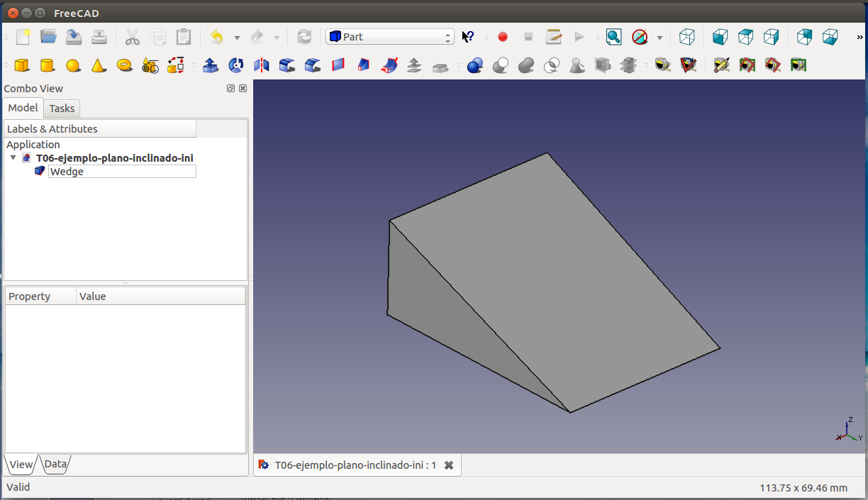Insert a cylinder solid
Screen dimensions: 868x500
pos(47,65)
